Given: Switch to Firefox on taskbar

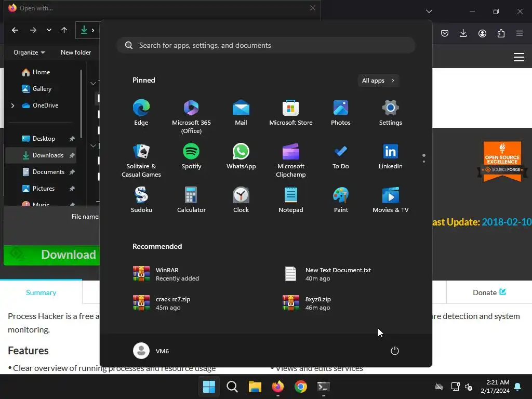Looking at the screenshot, I should click(278, 387).
